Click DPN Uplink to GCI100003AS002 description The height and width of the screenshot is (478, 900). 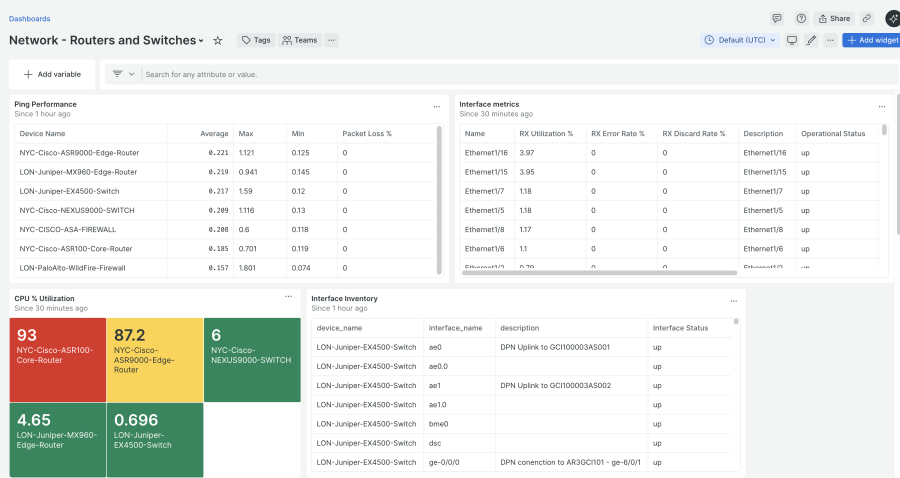coord(556,386)
